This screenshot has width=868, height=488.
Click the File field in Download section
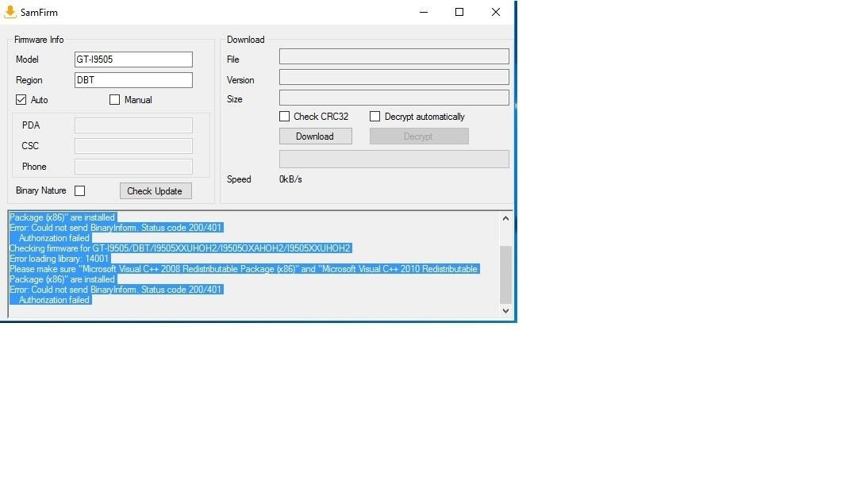(394, 56)
